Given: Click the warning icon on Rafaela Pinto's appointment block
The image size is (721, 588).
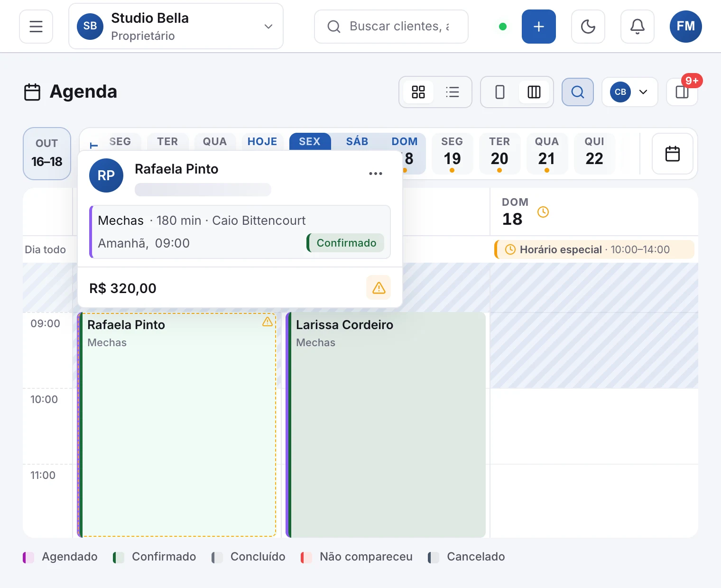Looking at the screenshot, I should pyautogui.click(x=268, y=322).
